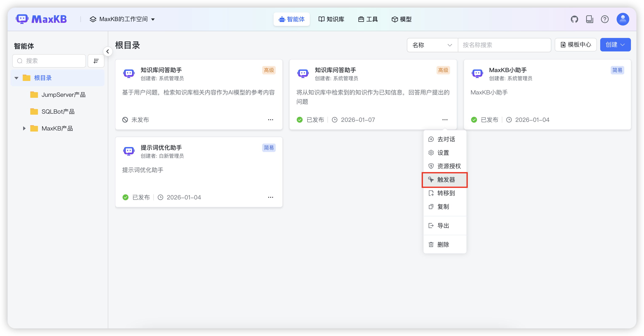Open help via the question mark icon
Screen dimensions: 644x336
[605, 19]
